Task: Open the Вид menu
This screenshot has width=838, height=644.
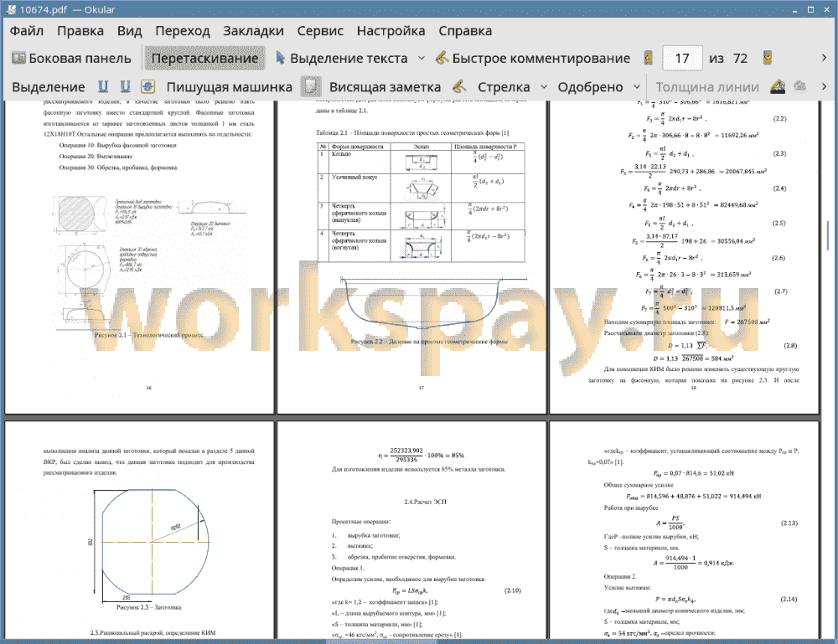Action: pyautogui.click(x=129, y=31)
